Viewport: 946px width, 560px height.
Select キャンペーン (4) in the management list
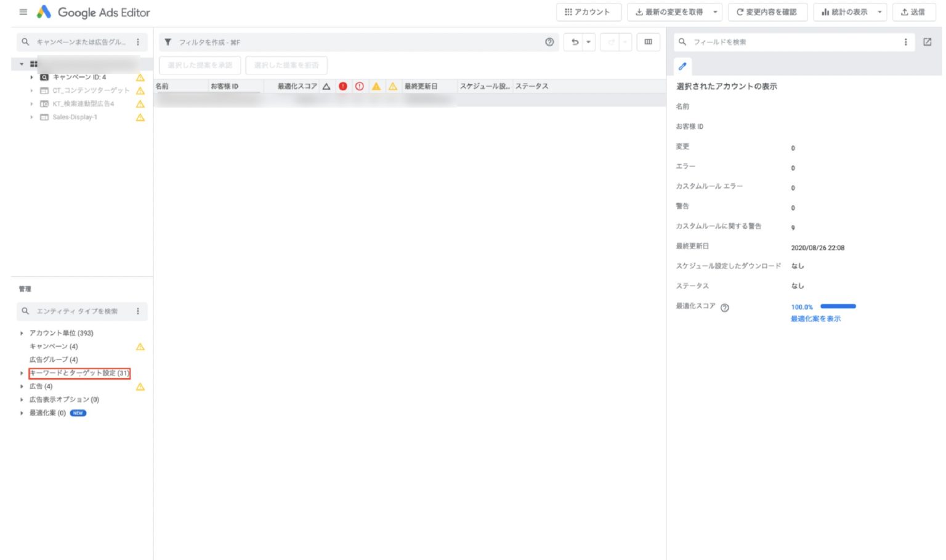click(54, 346)
